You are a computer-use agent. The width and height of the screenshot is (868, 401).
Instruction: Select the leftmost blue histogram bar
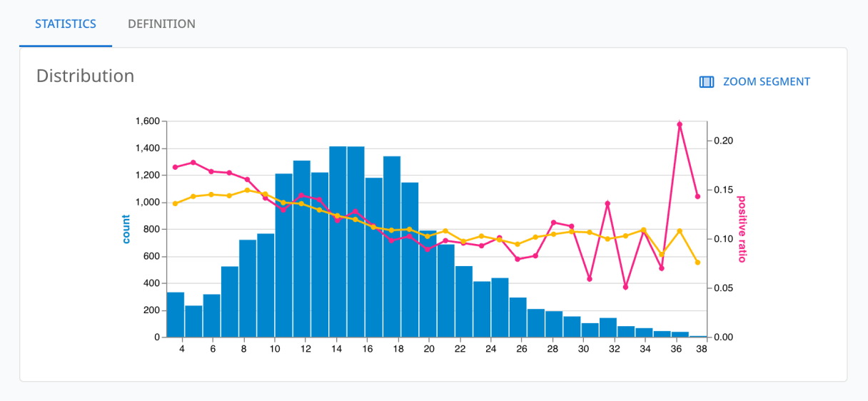click(x=176, y=314)
